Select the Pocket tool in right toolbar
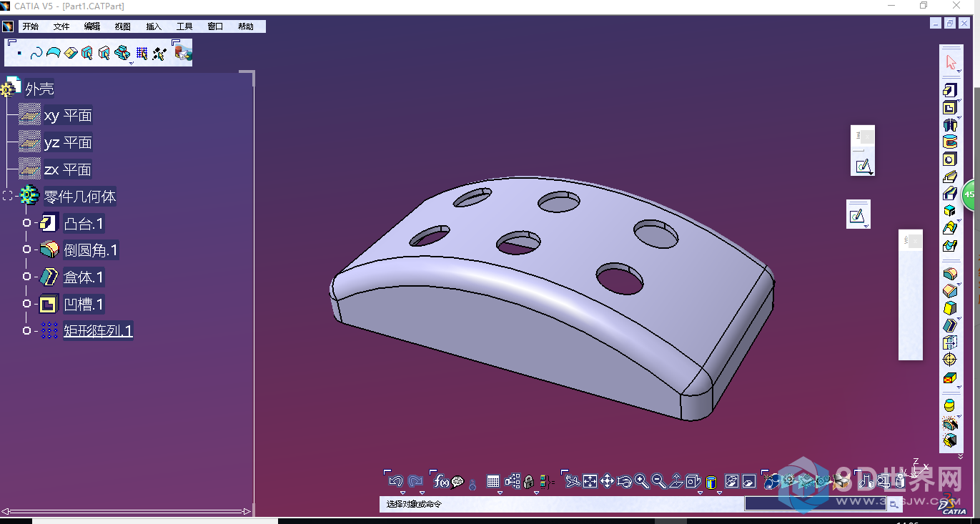This screenshot has width=980, height=524. (949, 107)
